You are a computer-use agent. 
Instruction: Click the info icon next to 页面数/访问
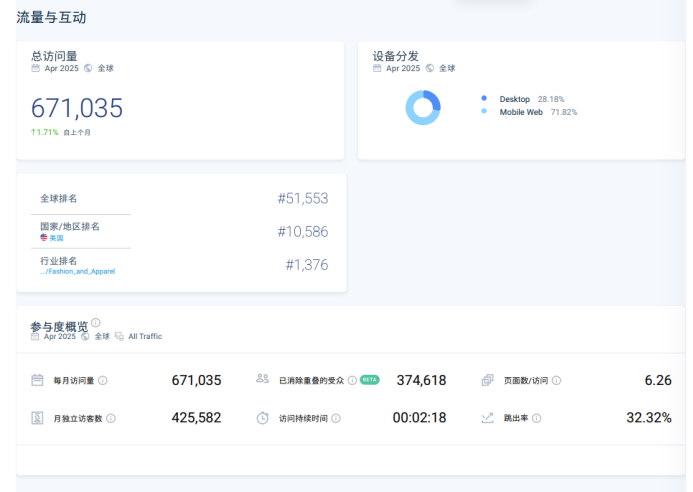click(556, 381)
